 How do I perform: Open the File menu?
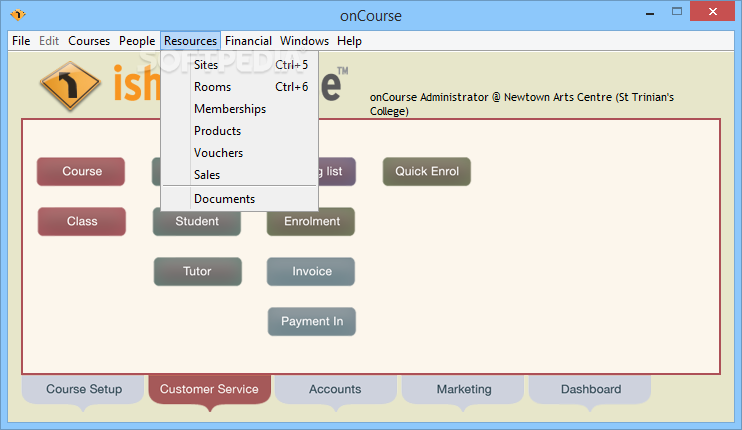point(21,41)
